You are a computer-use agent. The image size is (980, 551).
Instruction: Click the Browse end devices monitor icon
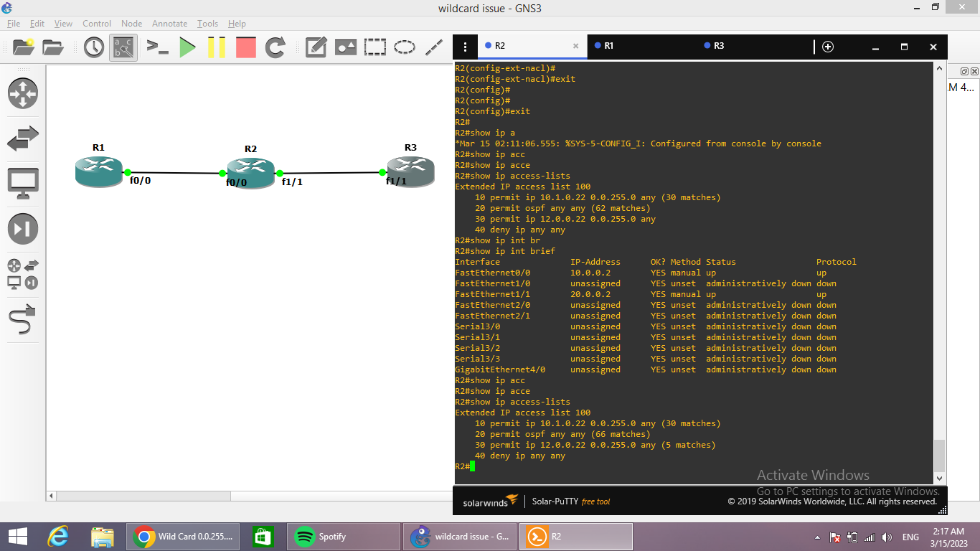[22, 182]
